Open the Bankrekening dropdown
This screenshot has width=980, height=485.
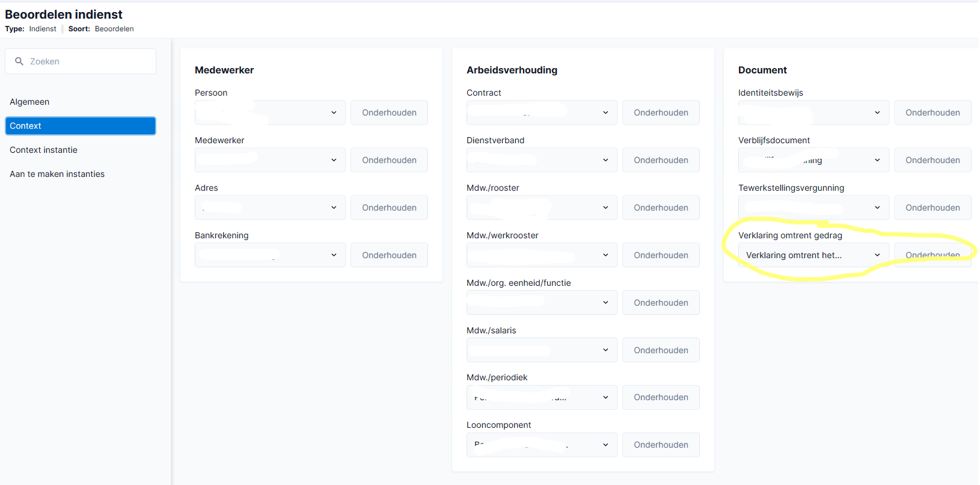[x=271, y=255]
